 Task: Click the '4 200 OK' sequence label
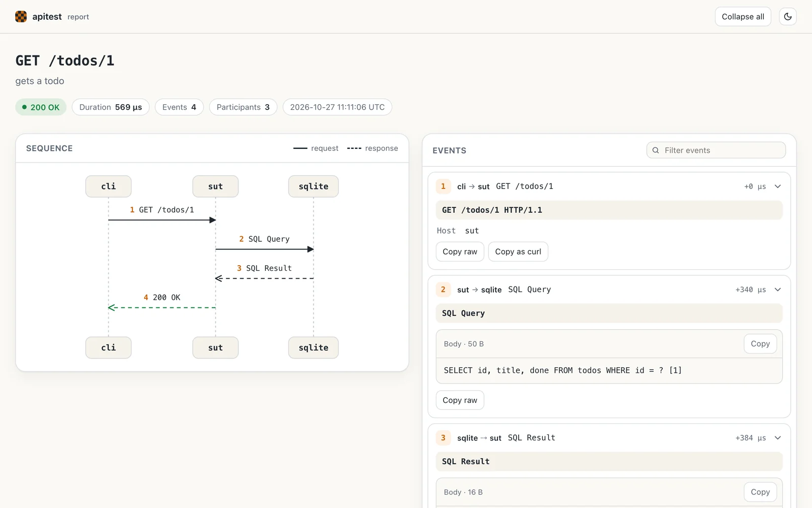[162, 298]
